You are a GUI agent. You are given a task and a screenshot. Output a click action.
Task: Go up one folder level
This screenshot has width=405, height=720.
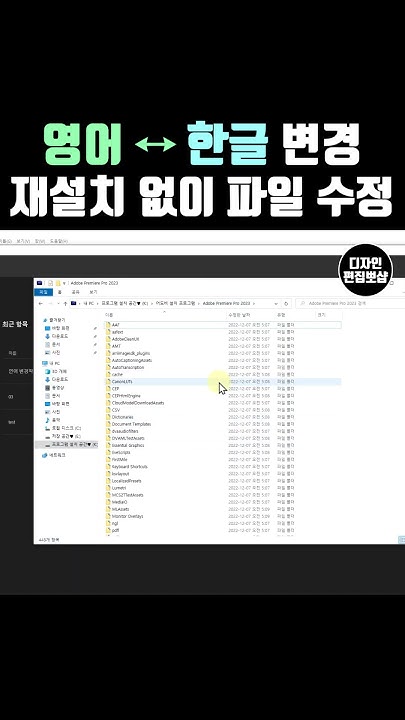65,304
